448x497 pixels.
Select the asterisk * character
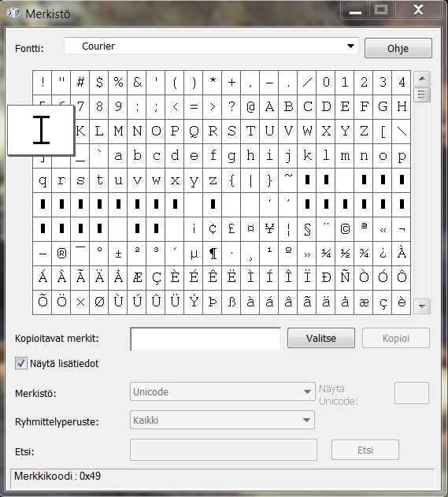213,83
